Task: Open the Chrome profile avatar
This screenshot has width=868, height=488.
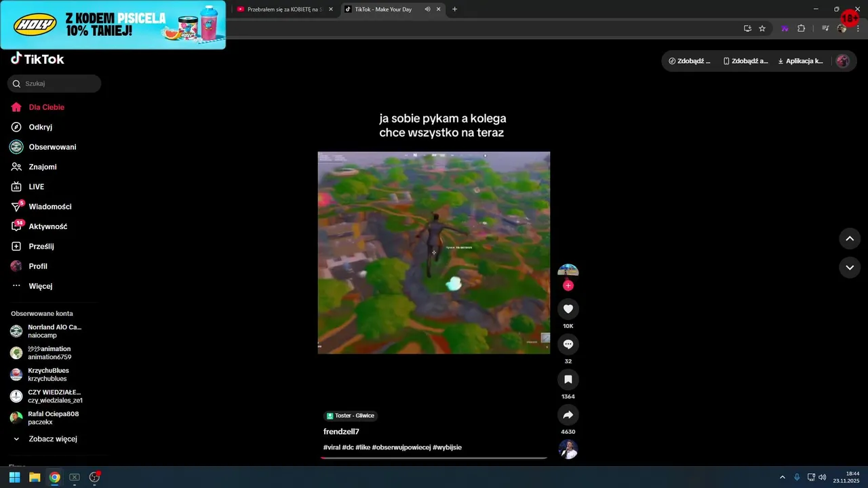Action: 842,28
